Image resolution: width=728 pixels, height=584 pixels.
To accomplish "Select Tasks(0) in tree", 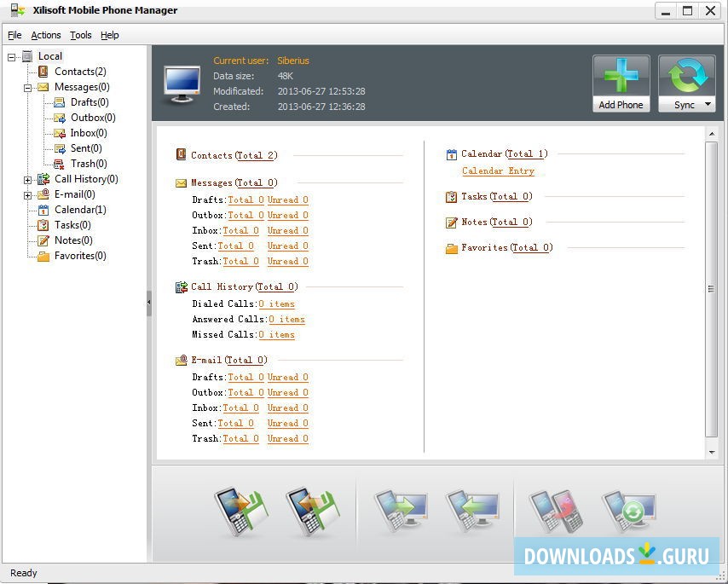I will [x=72, y=225].
